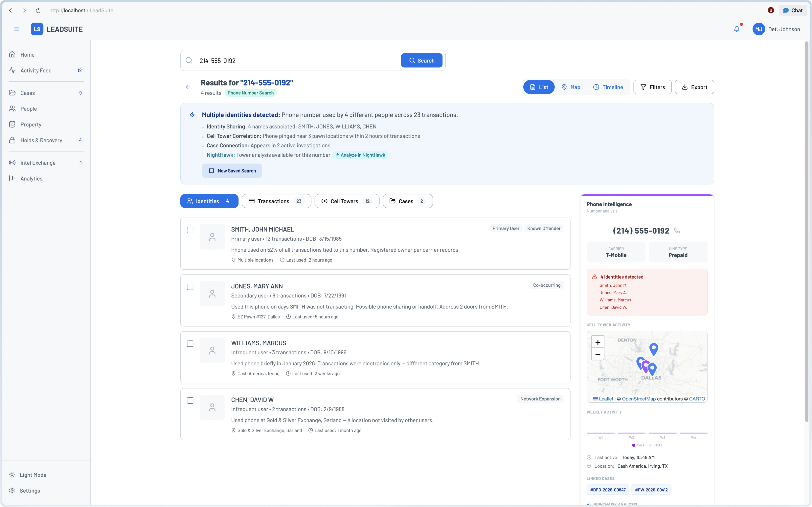Switch to the Transactions tab
812x507 pixels.
[276, 201]
